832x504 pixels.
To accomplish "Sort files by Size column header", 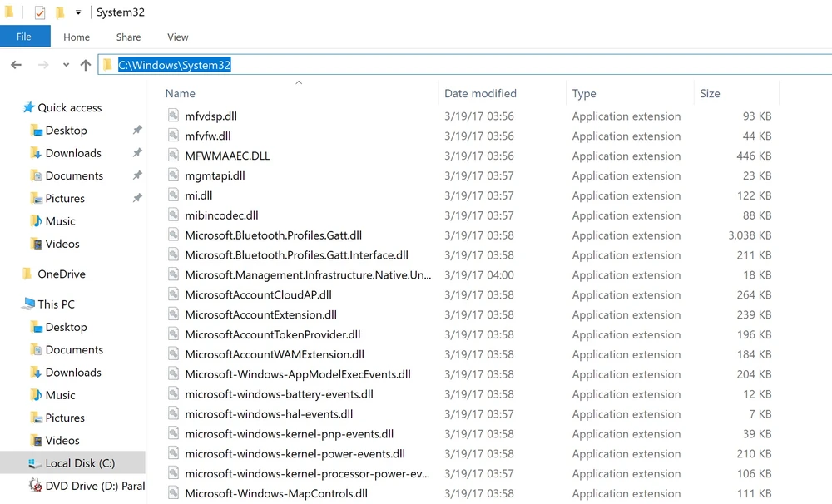I will [x=710, y=94].
